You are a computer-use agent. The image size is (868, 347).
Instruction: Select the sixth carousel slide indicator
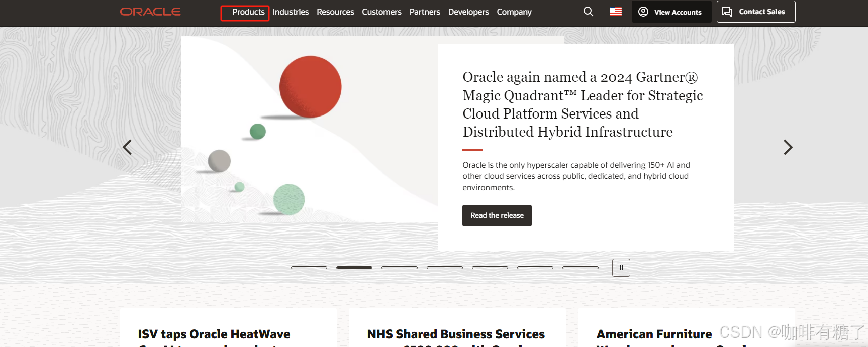535,268
